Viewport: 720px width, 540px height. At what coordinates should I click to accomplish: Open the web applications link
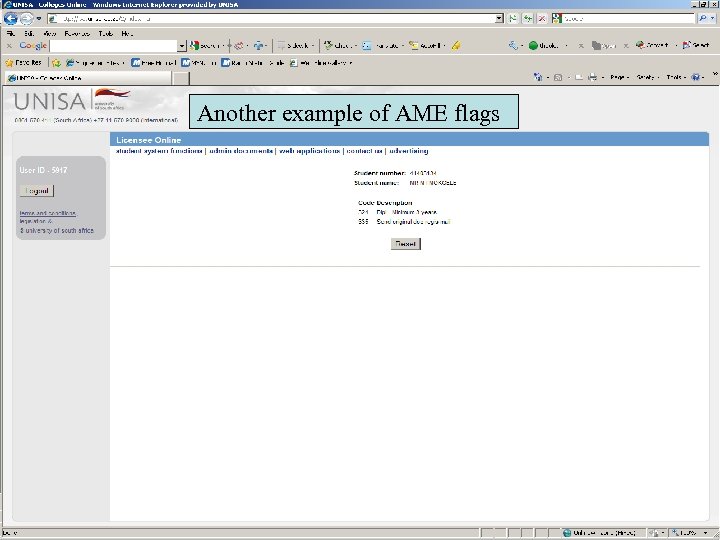pos(309,151)
